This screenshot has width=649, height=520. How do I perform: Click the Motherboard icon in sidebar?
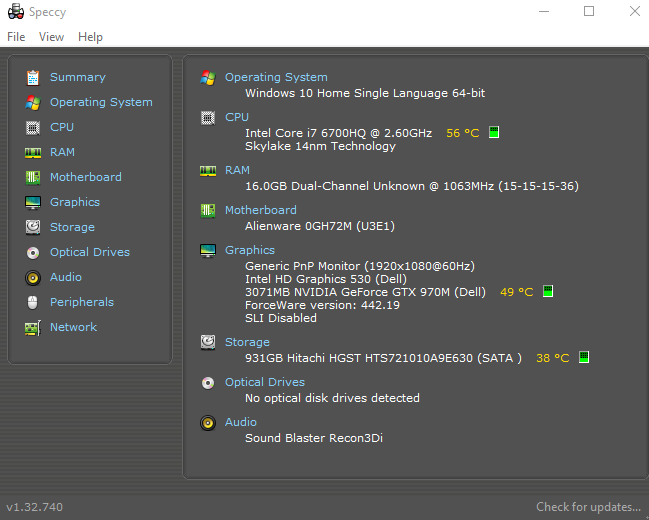coord(33,178)
